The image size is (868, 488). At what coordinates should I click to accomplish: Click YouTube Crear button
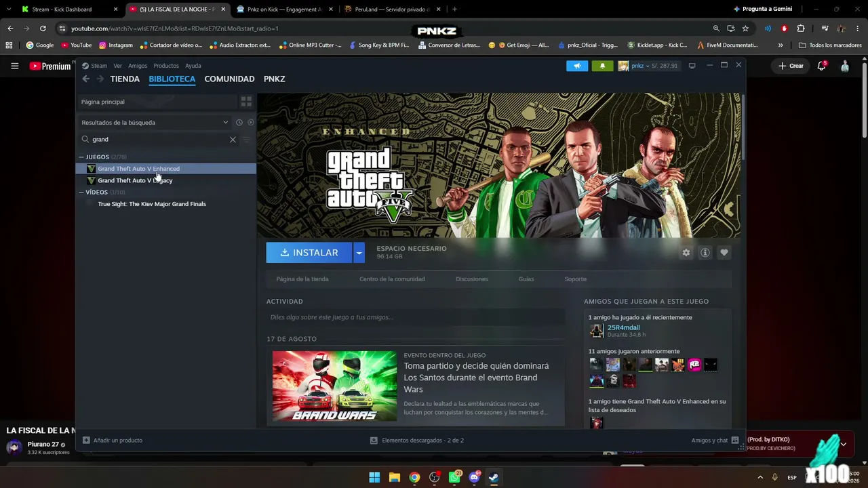pos(791,66)
